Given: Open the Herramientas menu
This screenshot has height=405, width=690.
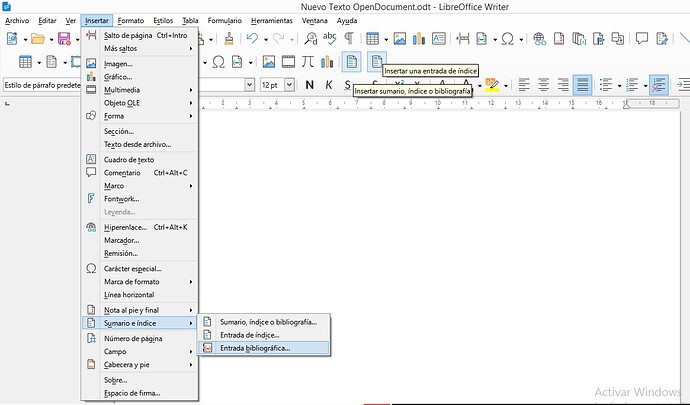Looking at the screenshot, I should pyautogui.click(x=272, y=21).
